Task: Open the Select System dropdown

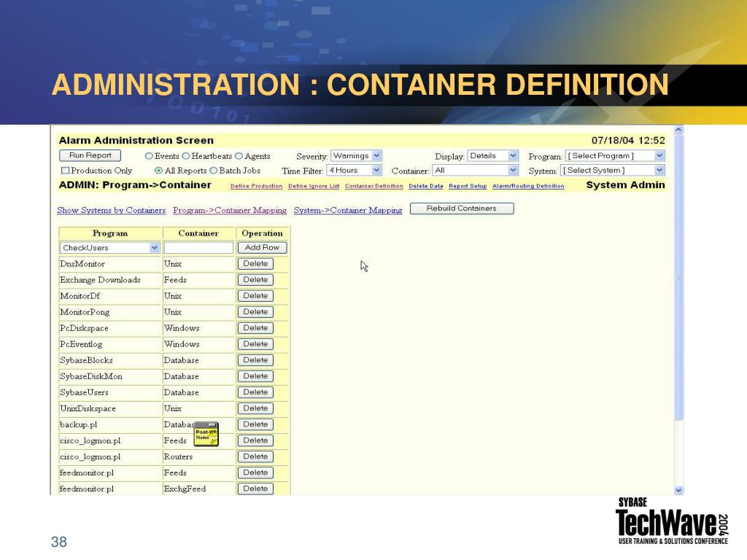Action: click(x=612, y=170)
